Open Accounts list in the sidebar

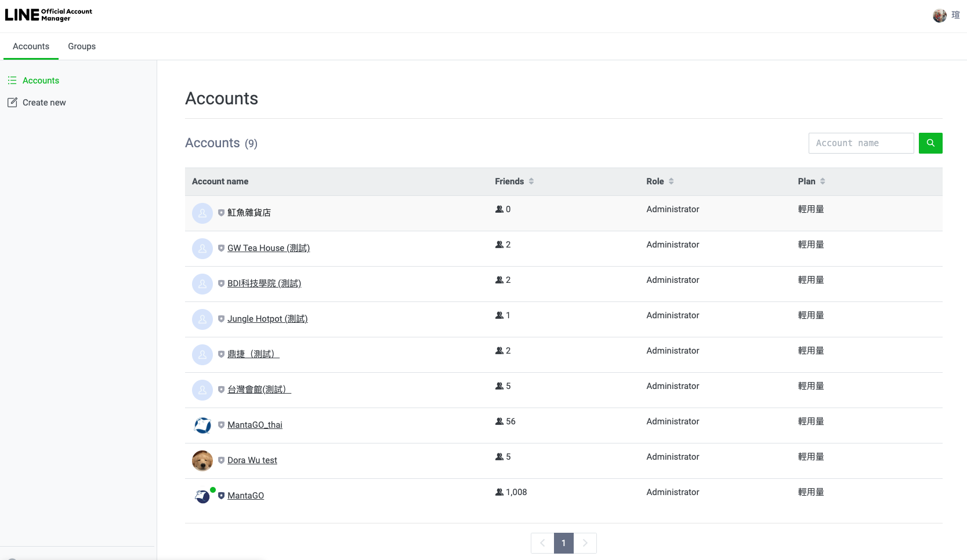[41, 81]
